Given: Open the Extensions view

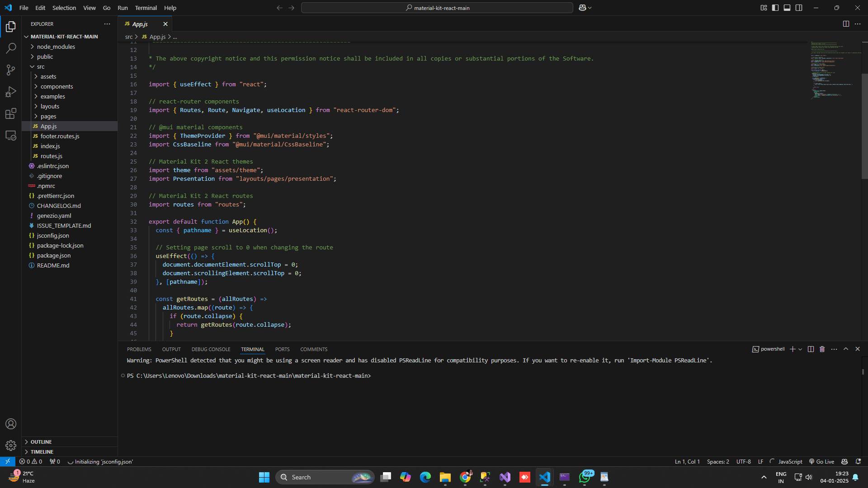Looking at the screenshot, I should pos(11,113).
